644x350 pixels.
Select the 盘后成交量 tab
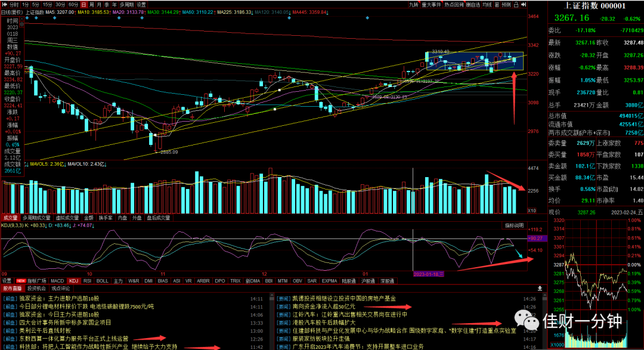pos(159,218)
